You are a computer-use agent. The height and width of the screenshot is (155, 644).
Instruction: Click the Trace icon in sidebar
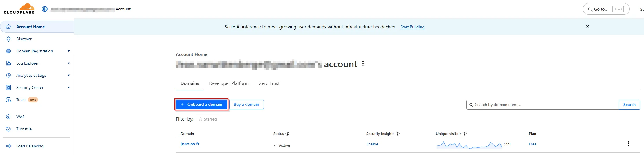click(x=8, y=100)
